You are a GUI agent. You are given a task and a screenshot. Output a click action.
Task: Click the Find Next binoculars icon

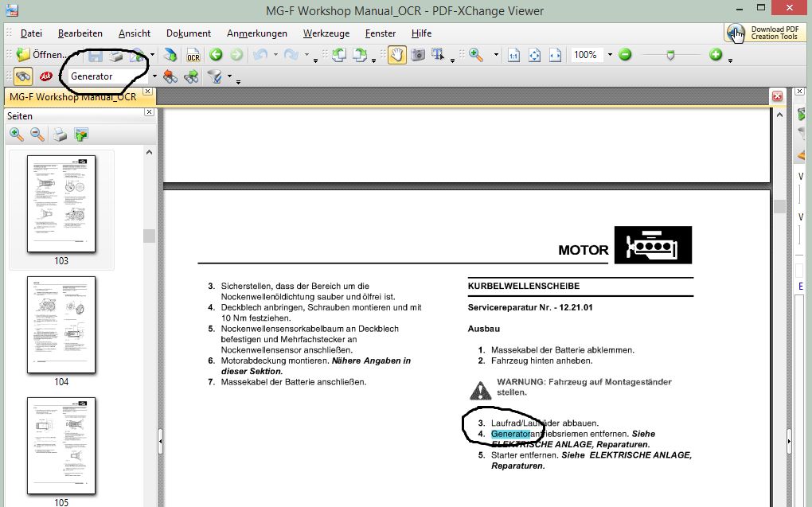tap(190, 76)
